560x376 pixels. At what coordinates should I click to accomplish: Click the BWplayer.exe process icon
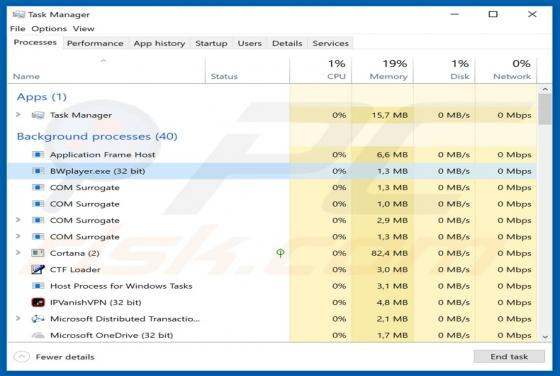click(38, 171)
